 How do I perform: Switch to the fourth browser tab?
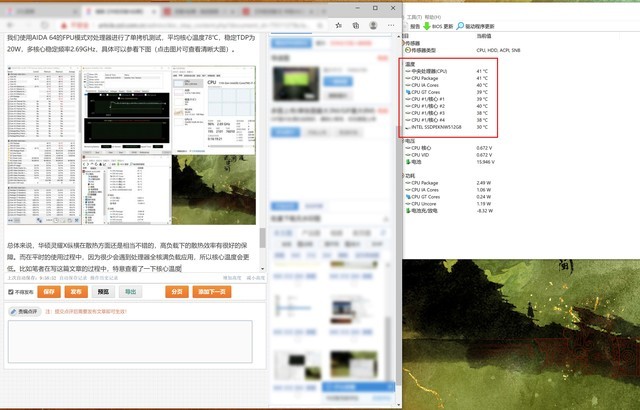280,11
